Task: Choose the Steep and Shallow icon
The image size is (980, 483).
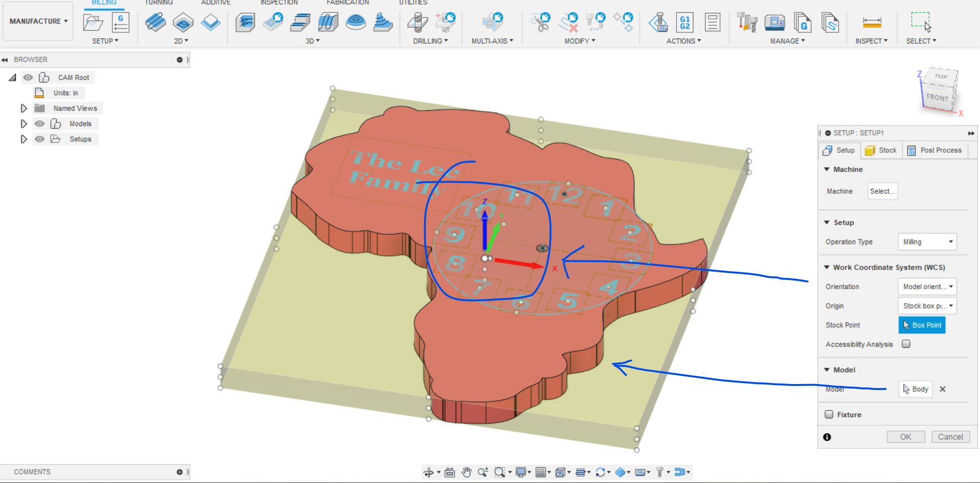Action: click(x=301, y=23)
